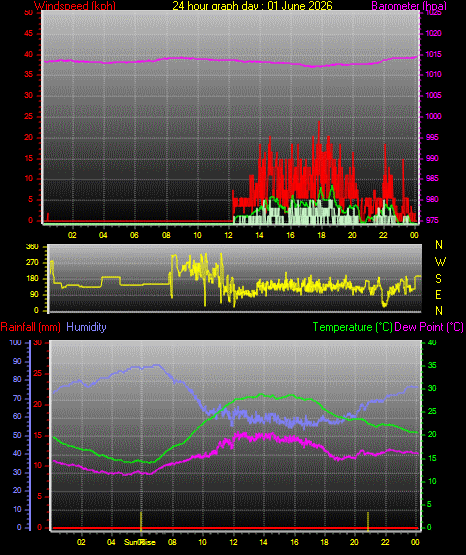The image size is (466, 555).
Task: Click the "180" value on the wind direction axis
Action: [32, 279]
